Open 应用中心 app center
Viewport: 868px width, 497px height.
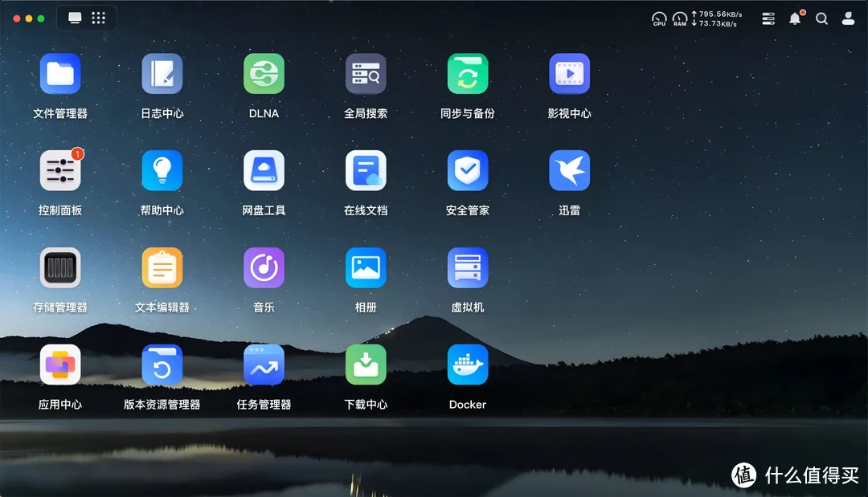[x=59, y=365]
